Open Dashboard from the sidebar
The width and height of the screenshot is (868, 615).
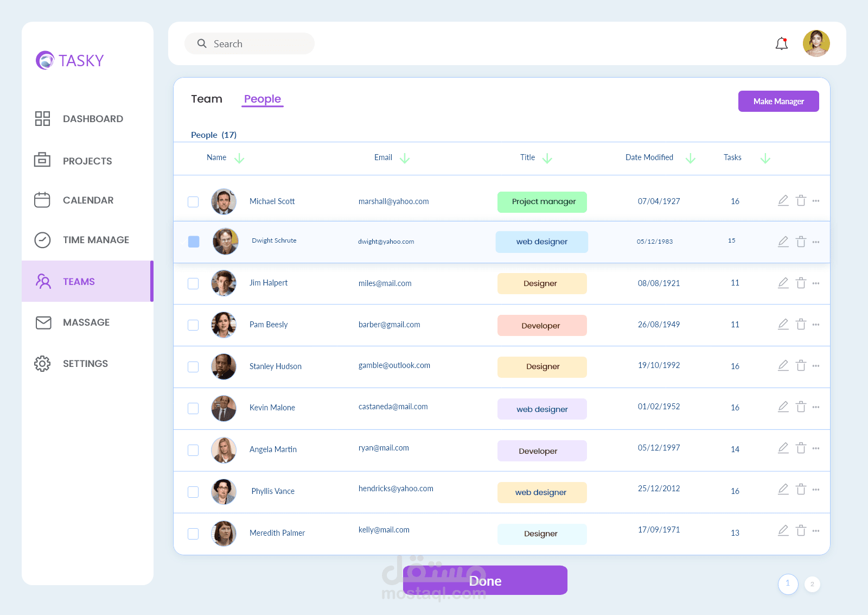coord(93,119)
